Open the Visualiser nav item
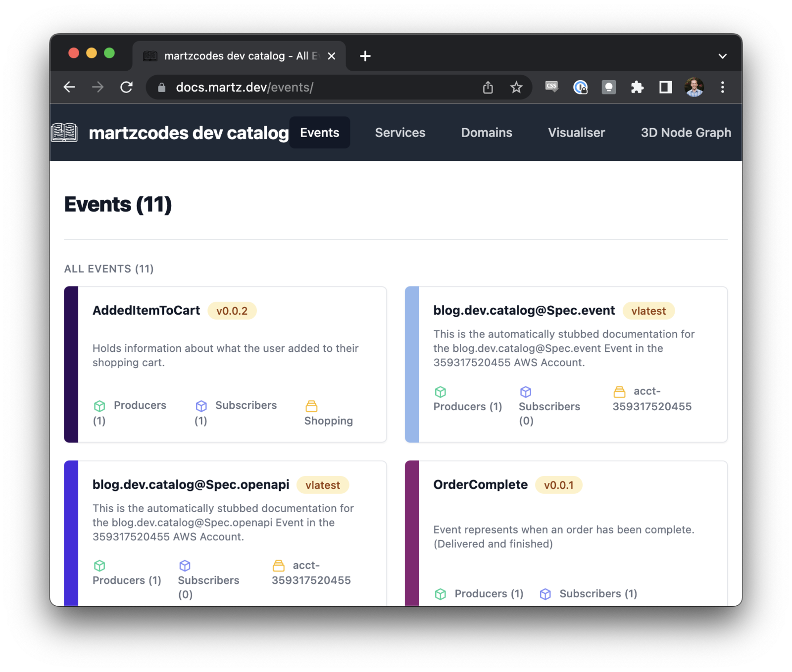 tap(576, 133)
